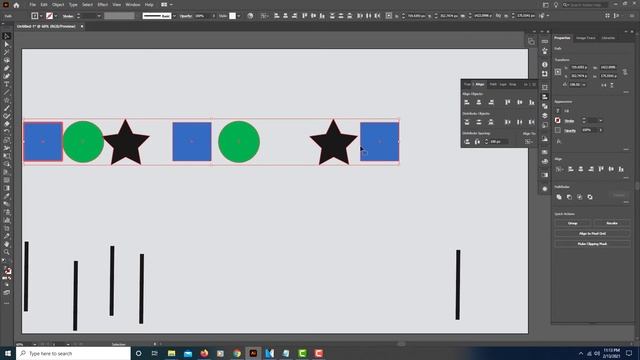Click the white Style swatch in control bar
This screenshot has height=360, width=640.
[x=232, y=16]
